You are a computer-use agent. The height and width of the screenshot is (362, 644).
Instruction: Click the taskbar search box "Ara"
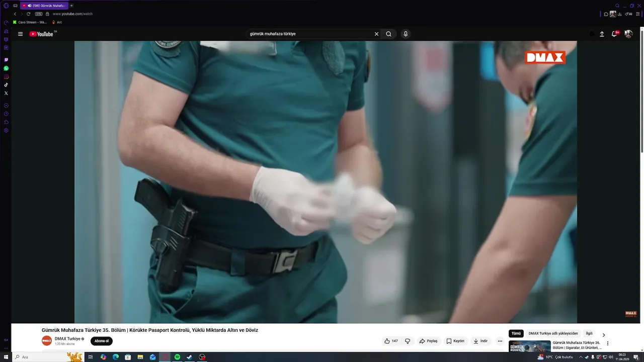(48, 357)
